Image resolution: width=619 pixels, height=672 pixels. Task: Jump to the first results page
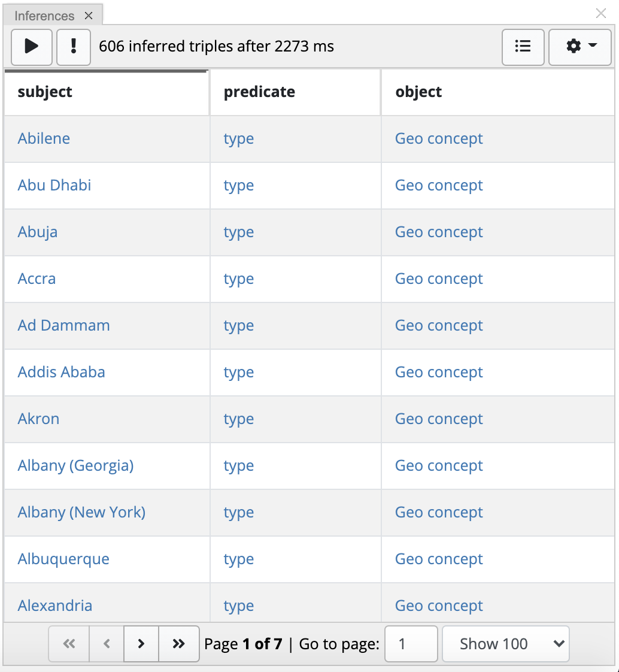(68, 643)
